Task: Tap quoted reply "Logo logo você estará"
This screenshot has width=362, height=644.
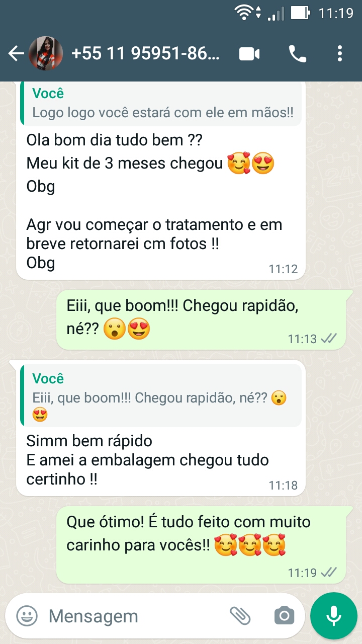Action: pyautogui.click(x=161, y=104)
